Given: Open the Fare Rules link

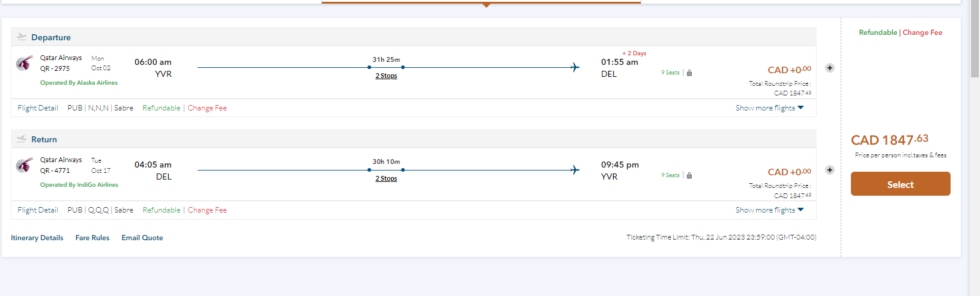Looking at the screenshot, I should click(x=92, y=238).
